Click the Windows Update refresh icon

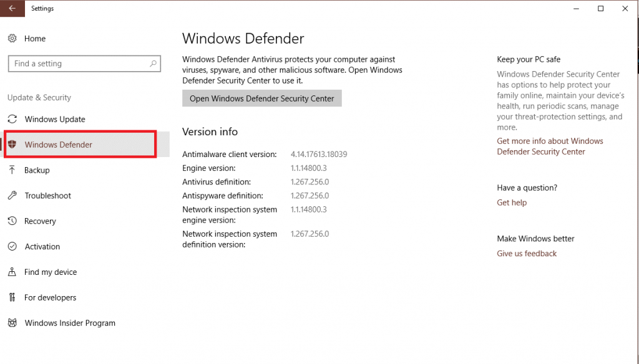12,119
